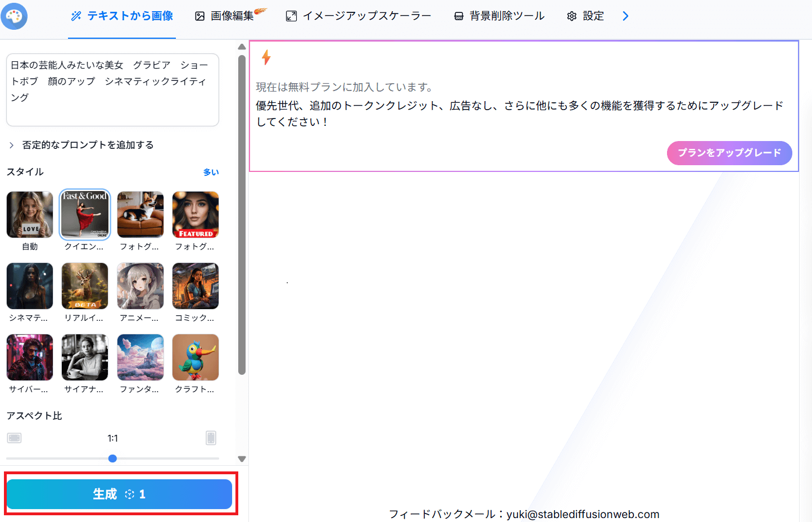The image size is (812, 522).
Task: Click the aspect ratio slider handle
Action: tap(112, 459)
